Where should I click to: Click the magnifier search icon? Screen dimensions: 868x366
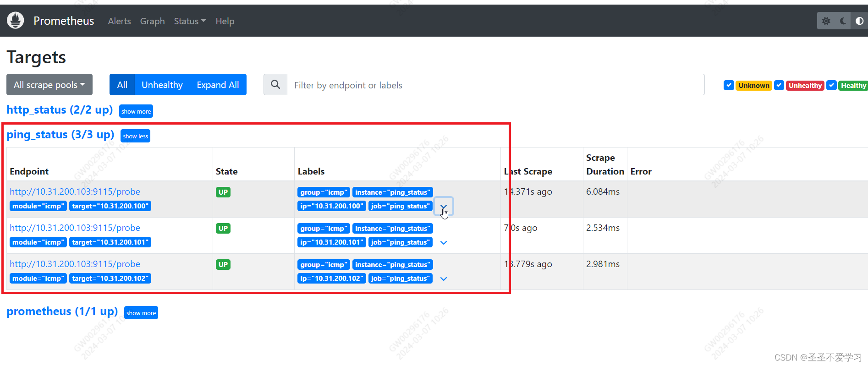[275, 85]
